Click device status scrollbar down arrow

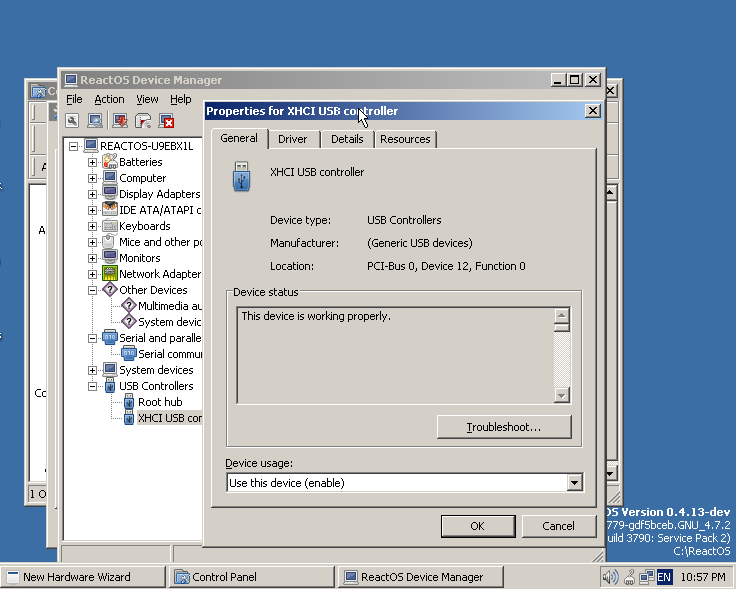pyautogui.click(x=561, y=395)
